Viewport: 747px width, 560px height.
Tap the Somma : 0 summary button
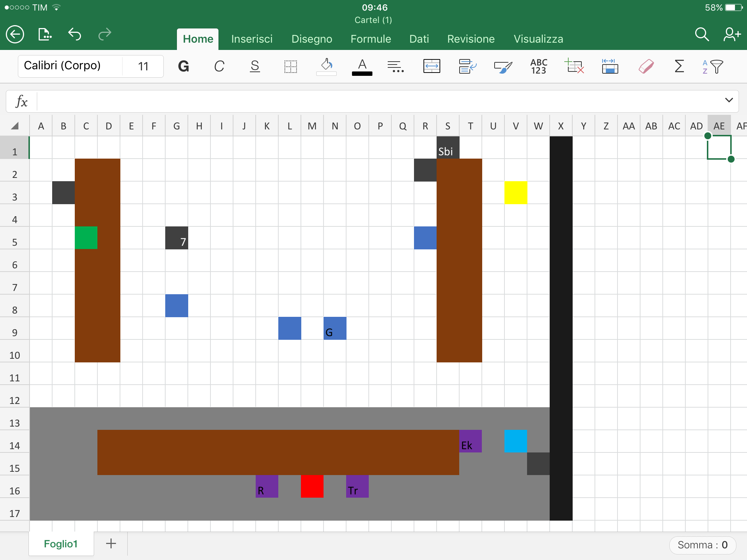702,545
